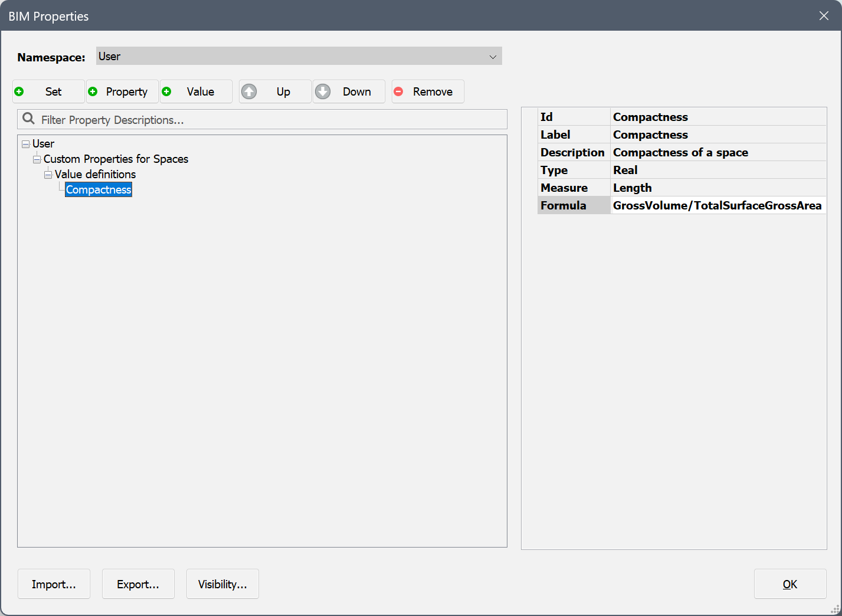Viewport: 842px width, 616px height.
Task: Open the Visibility... dialog
Action: click(222, 584)
